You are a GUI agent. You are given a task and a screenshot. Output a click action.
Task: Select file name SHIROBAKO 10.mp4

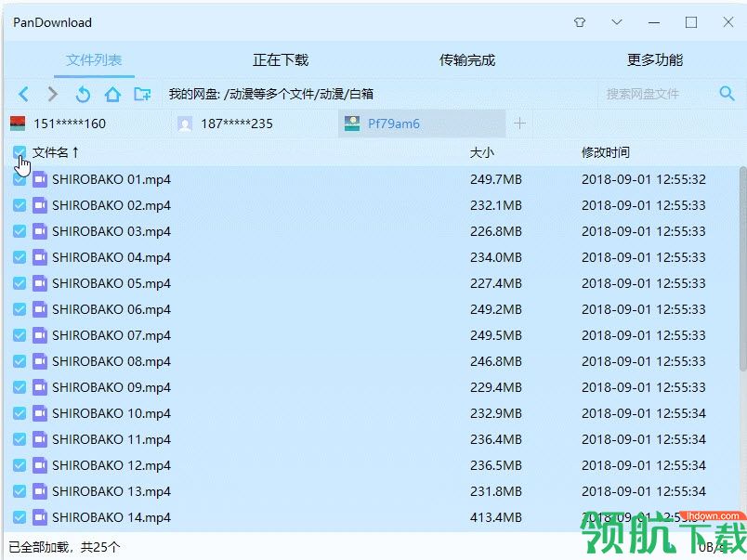(111, 413)
